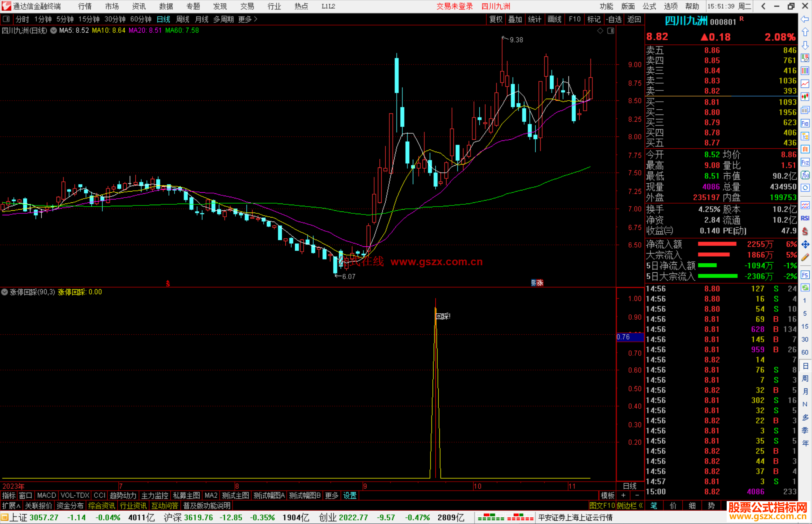
Task: Click the pencil drawing tool icon
Action: pos(805,258)
